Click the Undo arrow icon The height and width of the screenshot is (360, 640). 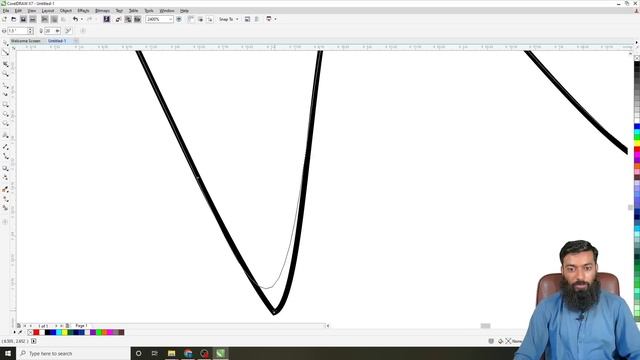click(75, 19)
